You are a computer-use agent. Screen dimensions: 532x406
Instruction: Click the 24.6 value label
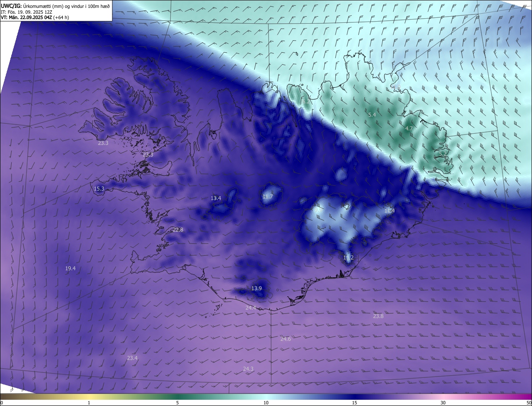click(x=286, y=339)
